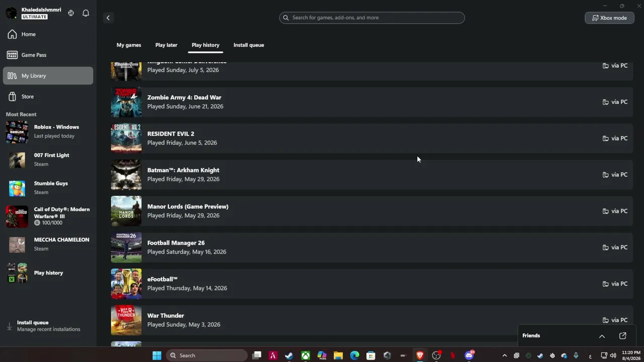Open the Xbox app taskbar icon
This screenshot has height=362, width=644.
coord(305,355)
